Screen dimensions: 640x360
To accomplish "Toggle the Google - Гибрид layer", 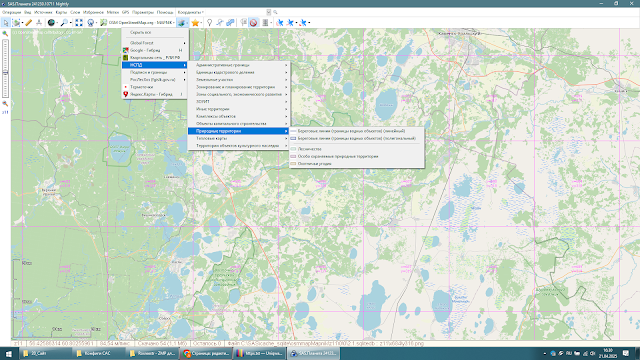I will [155, 50].
